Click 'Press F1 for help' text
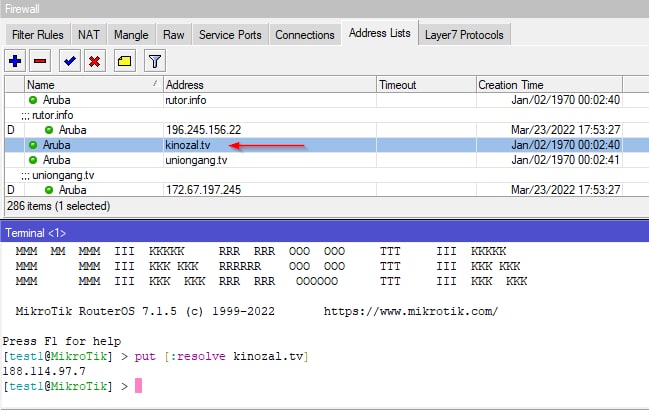 62,341
